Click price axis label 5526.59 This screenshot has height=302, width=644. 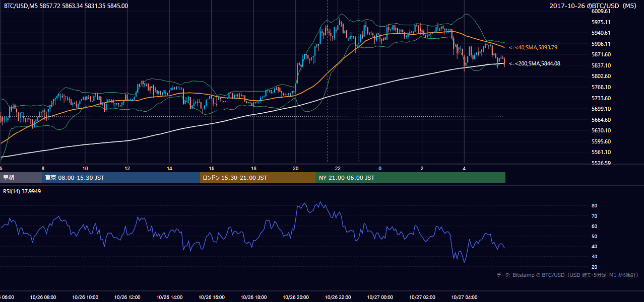coord(601,163)
